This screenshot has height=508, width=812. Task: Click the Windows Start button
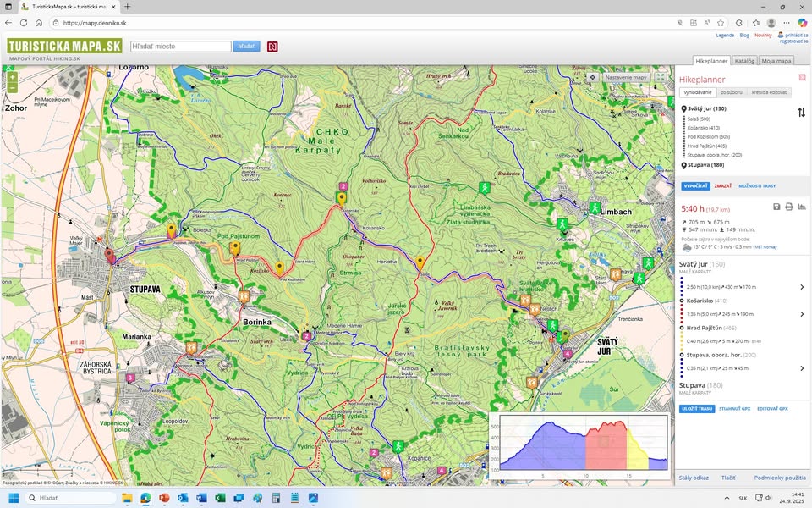14,498
